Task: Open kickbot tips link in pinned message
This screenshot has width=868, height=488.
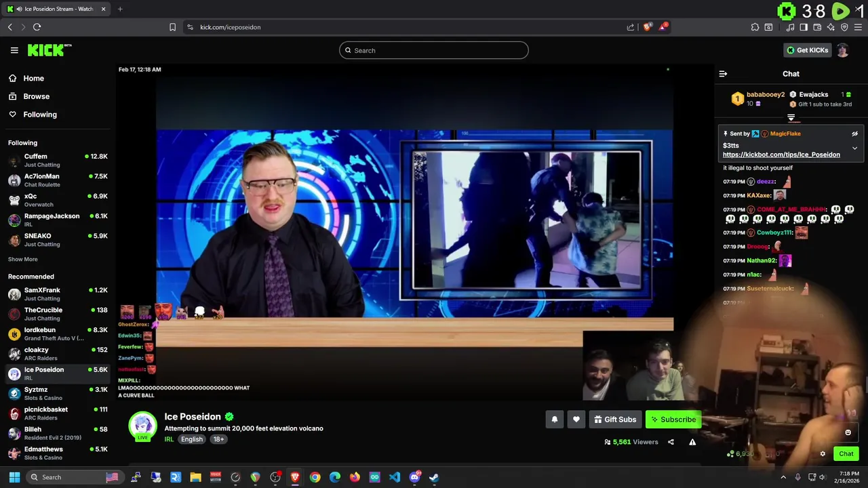Action: coord(781,155)
